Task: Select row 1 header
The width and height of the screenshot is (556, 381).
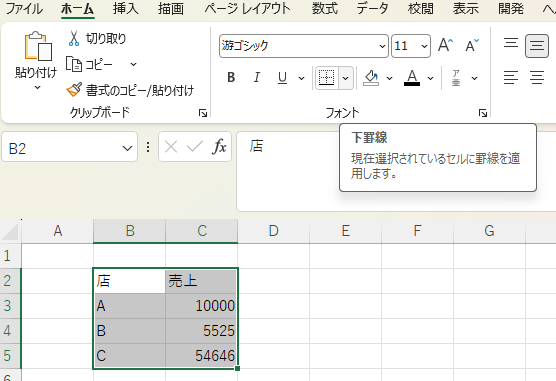Action: pos(10,256)
